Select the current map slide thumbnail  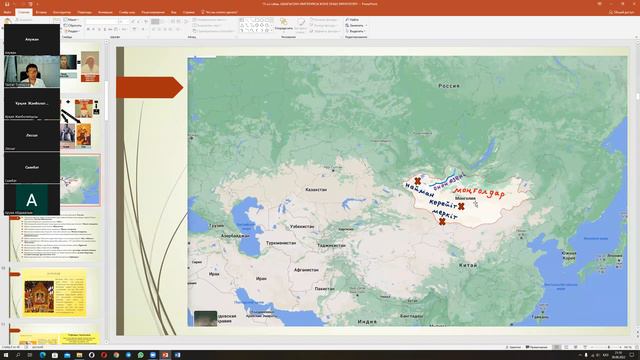(x=80, y=180)
